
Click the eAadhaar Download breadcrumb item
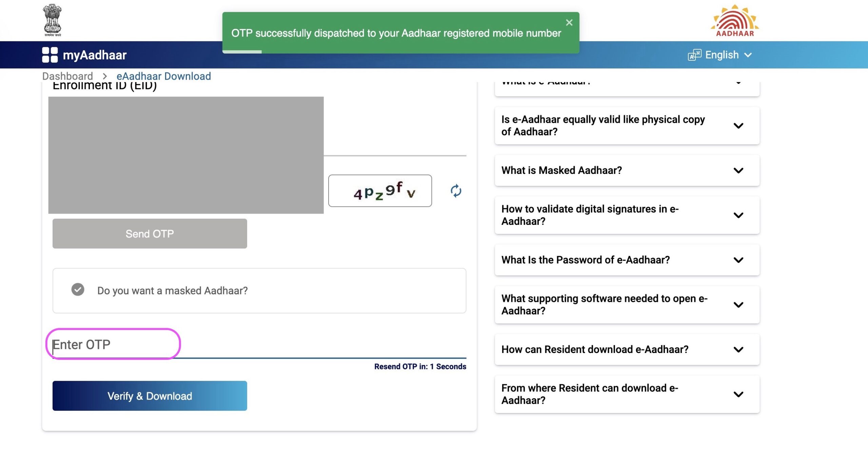163,76
